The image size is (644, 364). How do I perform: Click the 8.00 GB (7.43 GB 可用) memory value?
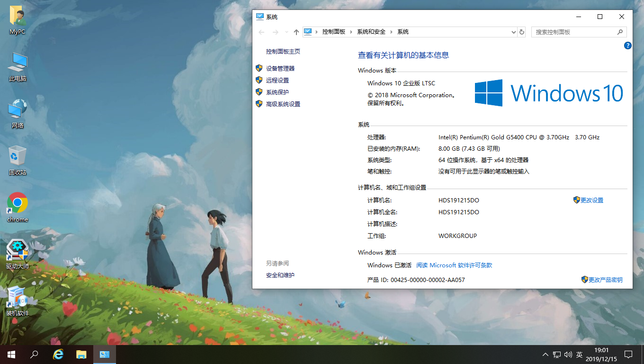469,148
